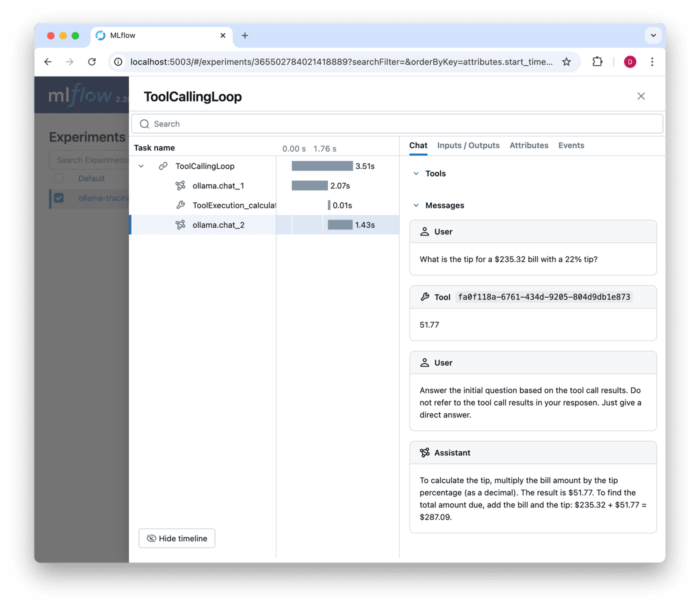Toggle the ollama-tracing experiment checkbox
The width and height of the screenshot is (700, 608).
[59, 198]
